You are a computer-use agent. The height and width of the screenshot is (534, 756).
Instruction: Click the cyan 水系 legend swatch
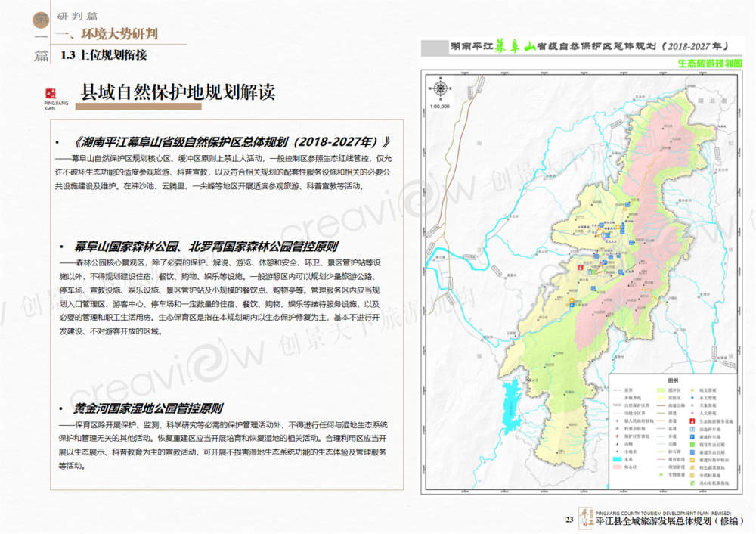pos(618,459)
